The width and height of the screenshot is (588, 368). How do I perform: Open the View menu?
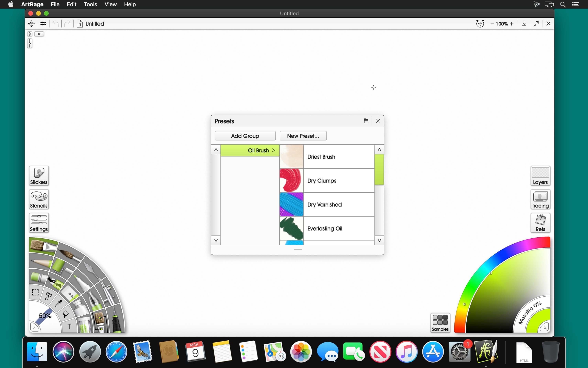pyautogui.click(x=111, y=4)
